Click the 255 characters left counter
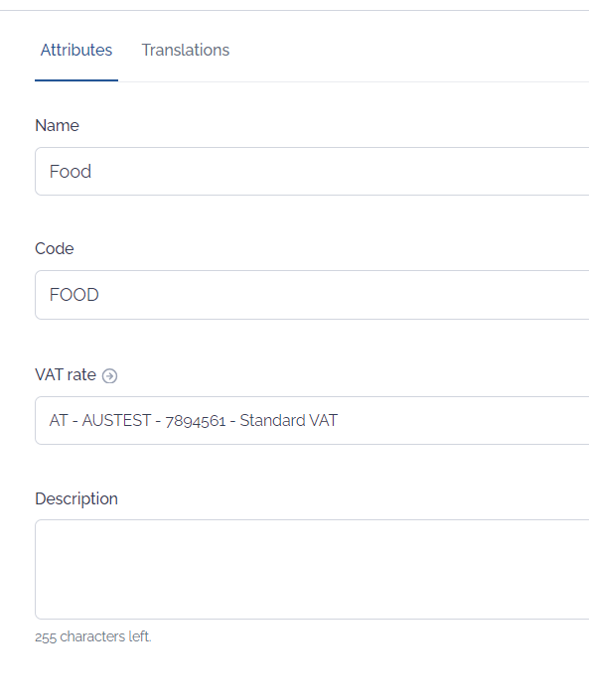This screenshot has width=589, height=700. [x=93, y=636]
